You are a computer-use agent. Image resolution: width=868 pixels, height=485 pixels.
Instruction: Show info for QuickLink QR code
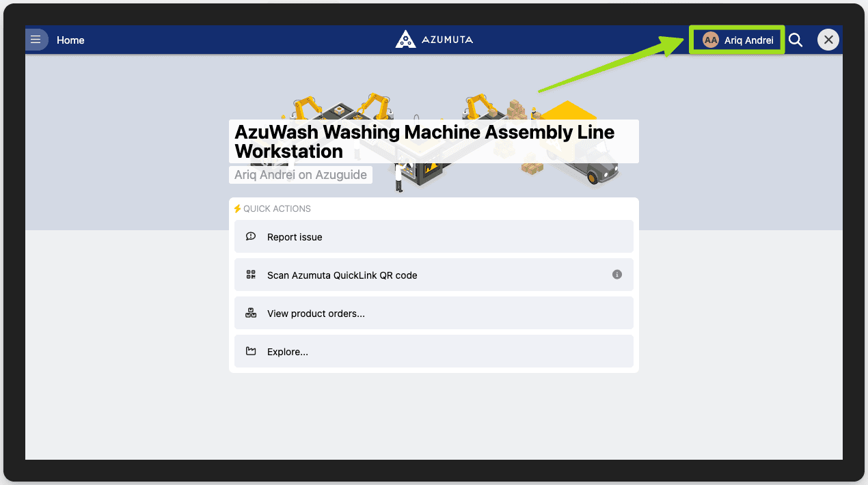pyautogui.click(x=617, y=275)
